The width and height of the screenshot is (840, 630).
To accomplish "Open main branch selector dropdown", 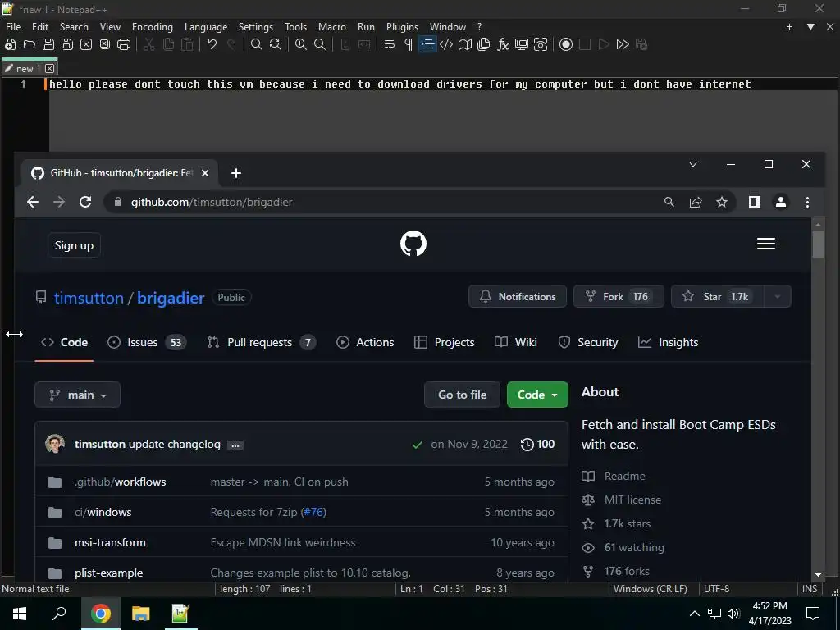I will (x=78, y=395).
